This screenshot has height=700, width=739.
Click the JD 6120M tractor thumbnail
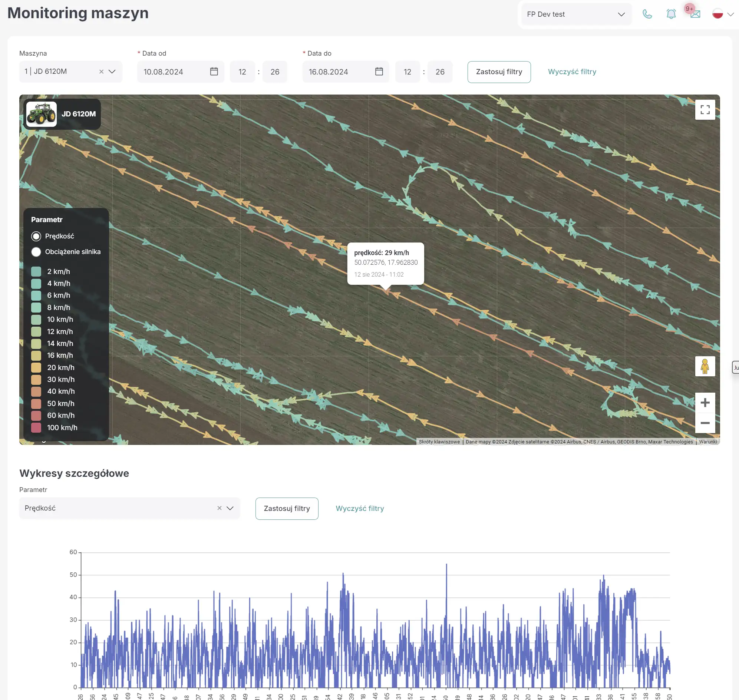(42, 114)
